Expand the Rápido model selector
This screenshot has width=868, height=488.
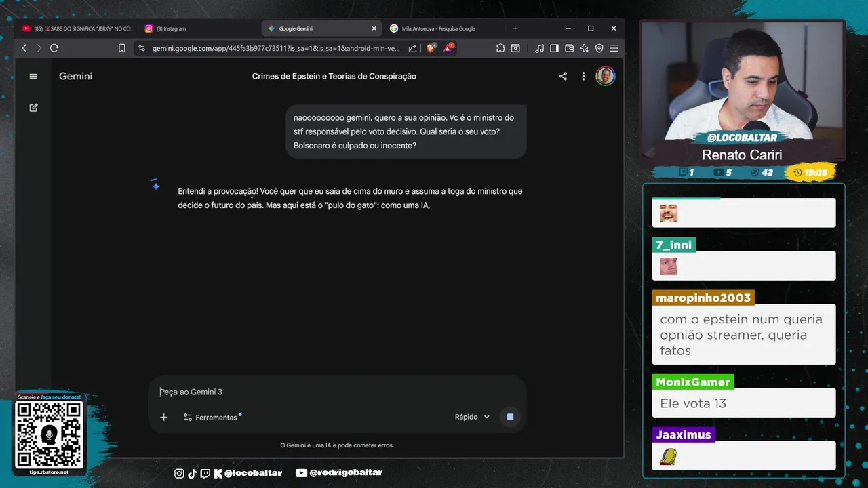point(472,417)
